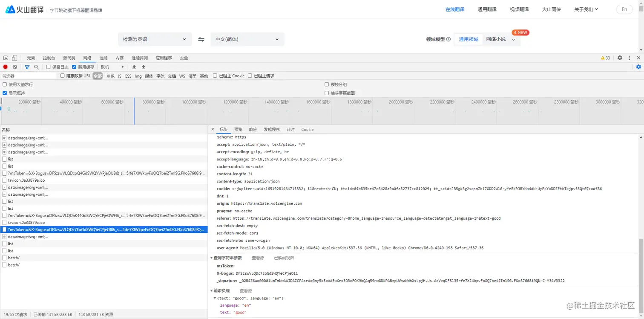Image resolution: width=644 pixels, height=319 pixels.
Task: Show the 响应 tab of the request
Action: click(x=253, y=130)
